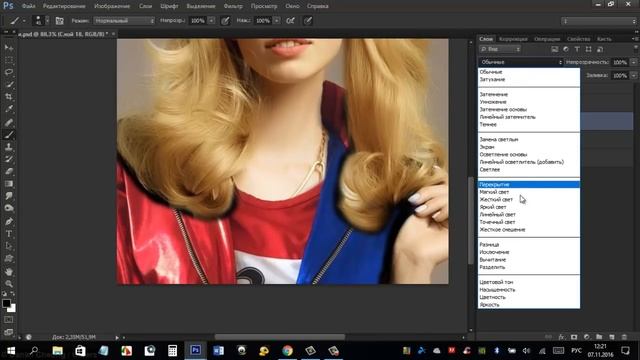The width and height of the screenshot is (640, 360).
Task: Filter layers by shape layers icon
Action: (x=588, y=49)
